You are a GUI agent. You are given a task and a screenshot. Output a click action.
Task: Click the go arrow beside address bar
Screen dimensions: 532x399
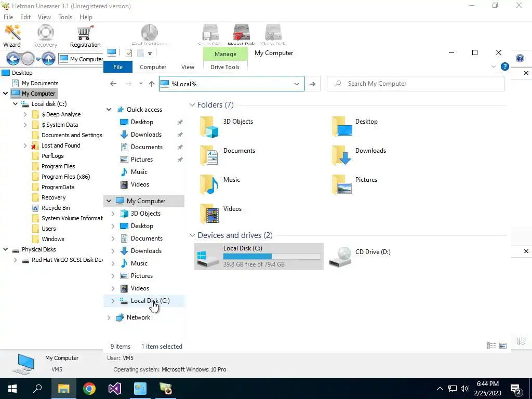pos(312,84)
